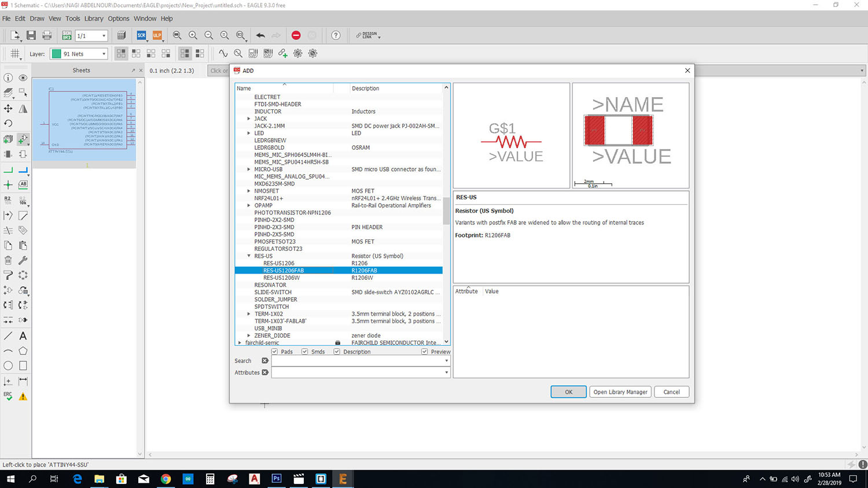Click the Undo arrow icon
Image resolution: width=868 pixels, height=488 pixels.
coord(260,35)
